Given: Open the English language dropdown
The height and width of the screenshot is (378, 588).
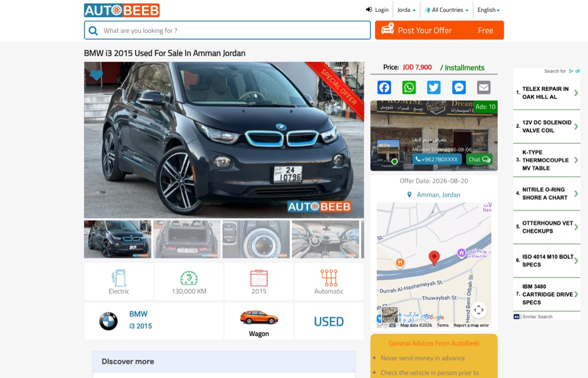Looking at the screenshot, I should [488, 10].
